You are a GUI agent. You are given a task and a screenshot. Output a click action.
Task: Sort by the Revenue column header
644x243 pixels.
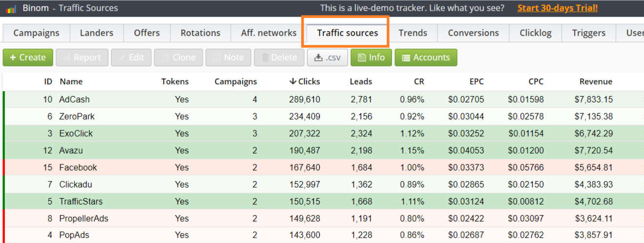pyautogui.click(x=596, y=81)
